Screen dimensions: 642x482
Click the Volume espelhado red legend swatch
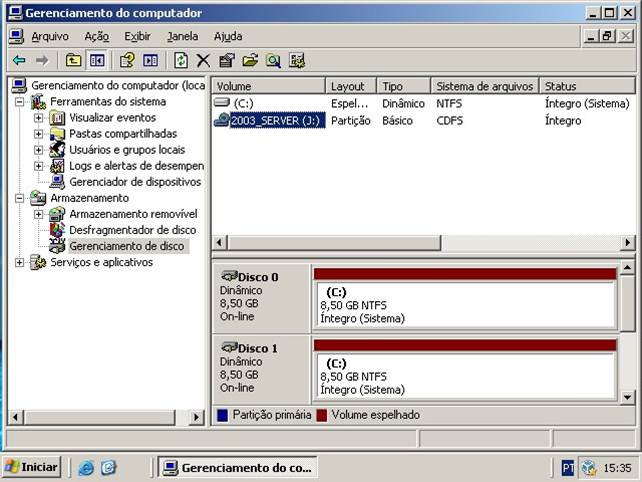click(322, 415)
